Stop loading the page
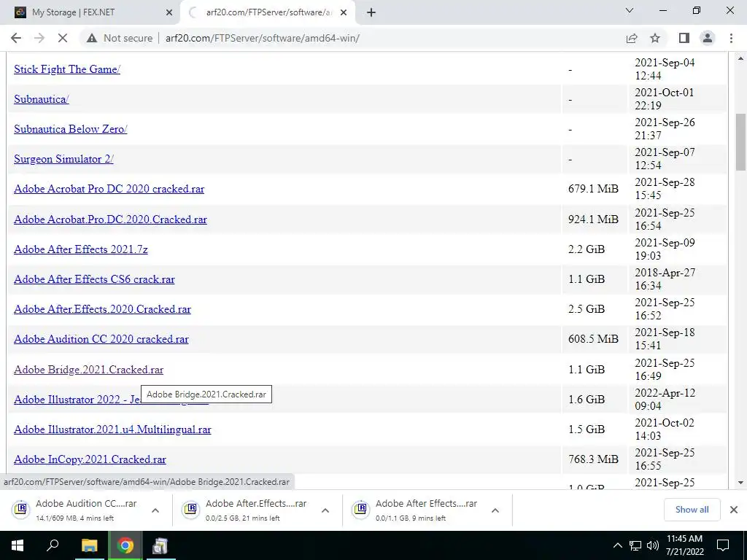 coord(63,38)
